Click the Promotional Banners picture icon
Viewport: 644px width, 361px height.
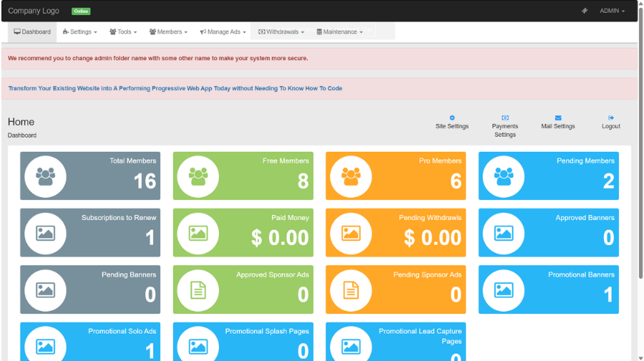click(x=504, y=290)
